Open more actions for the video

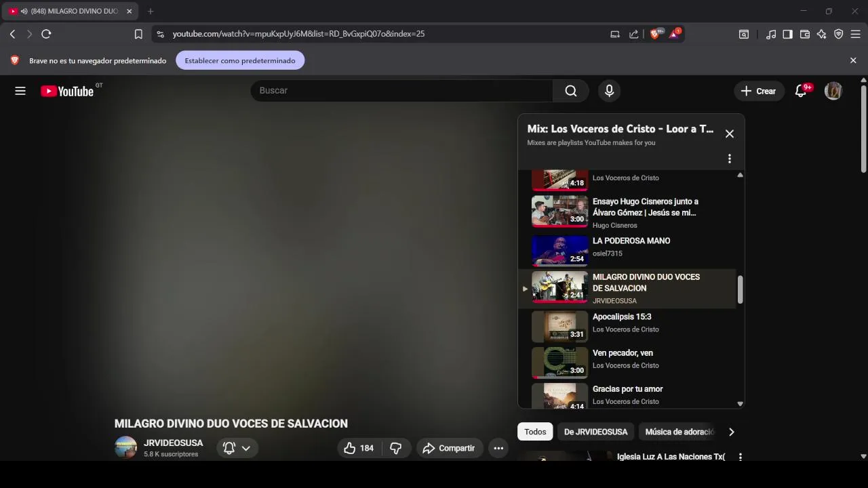(x=498, y=448)
